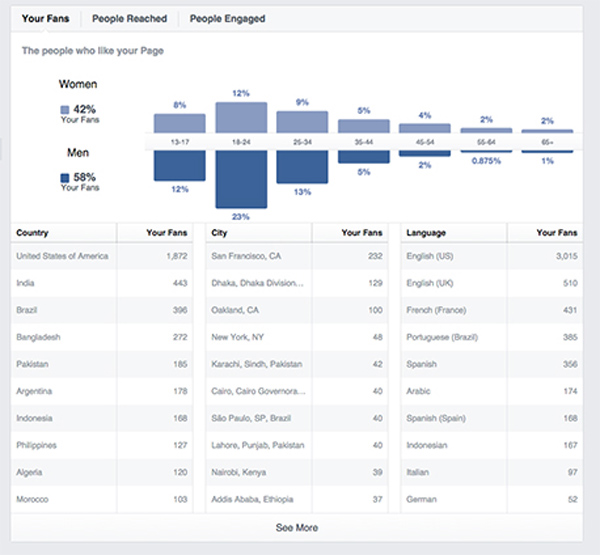Click the Women 13-17 bar showing 8%
Viewport: 600px width, 555px height.
(179, 123)
